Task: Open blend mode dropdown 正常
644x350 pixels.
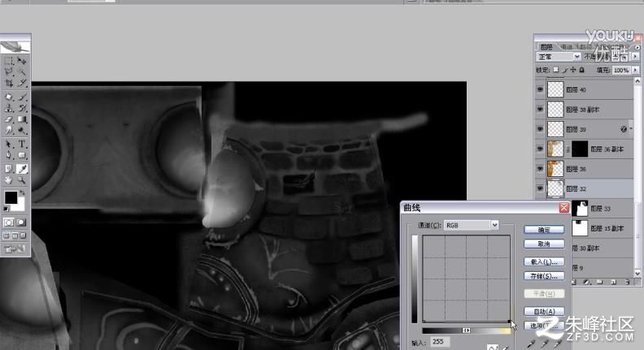Action: pyautogui.click(x=558, y=57)
